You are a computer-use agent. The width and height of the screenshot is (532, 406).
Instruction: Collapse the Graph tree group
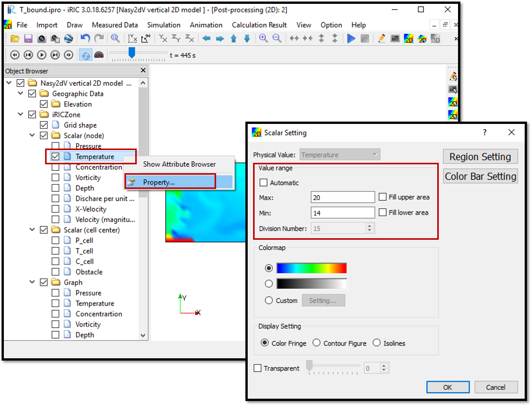pos(32,282)
